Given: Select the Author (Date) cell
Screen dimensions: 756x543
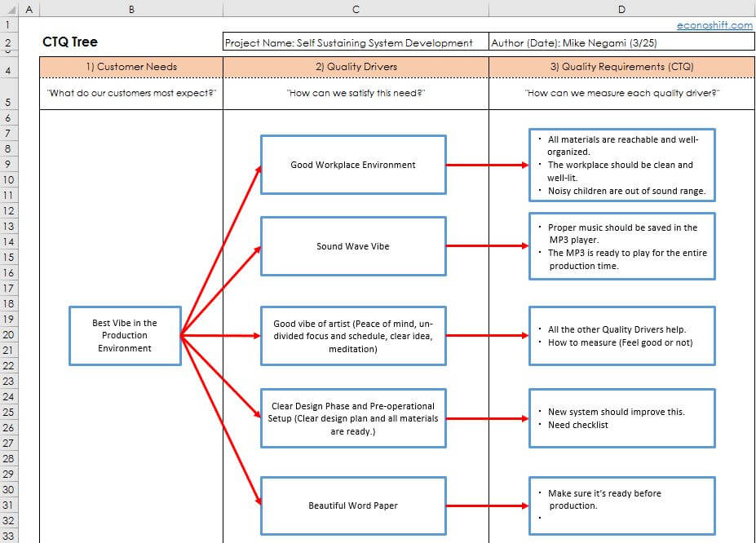Looking at the screenshot, I should click(x=622, y=42).
